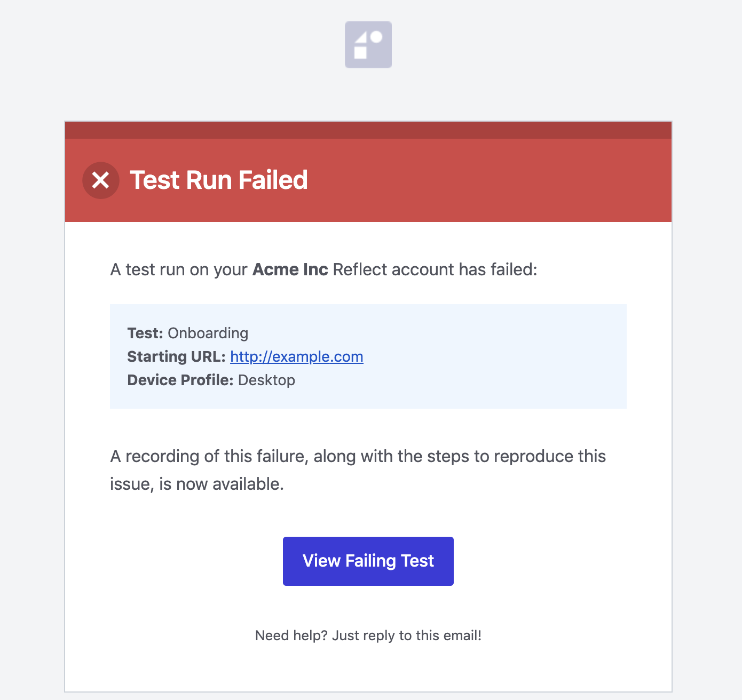Click the pie-chart shape inside the logo
742x700 pixels.
point(362,38)
